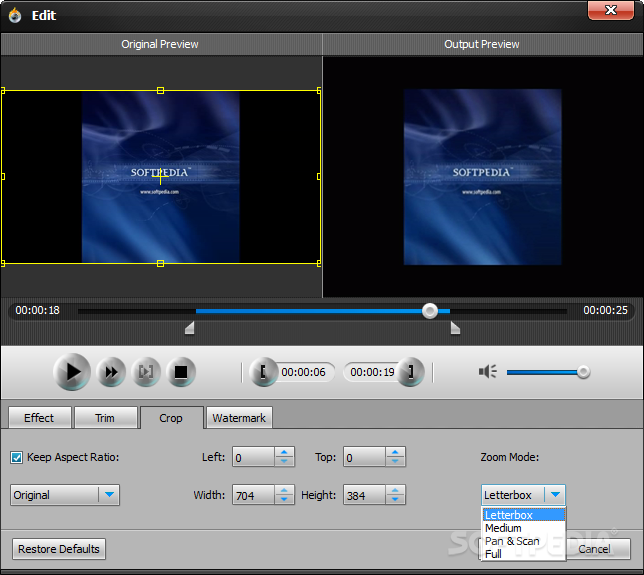Click the Output Preview video image
644x575 pixels.
coord(482,177)
